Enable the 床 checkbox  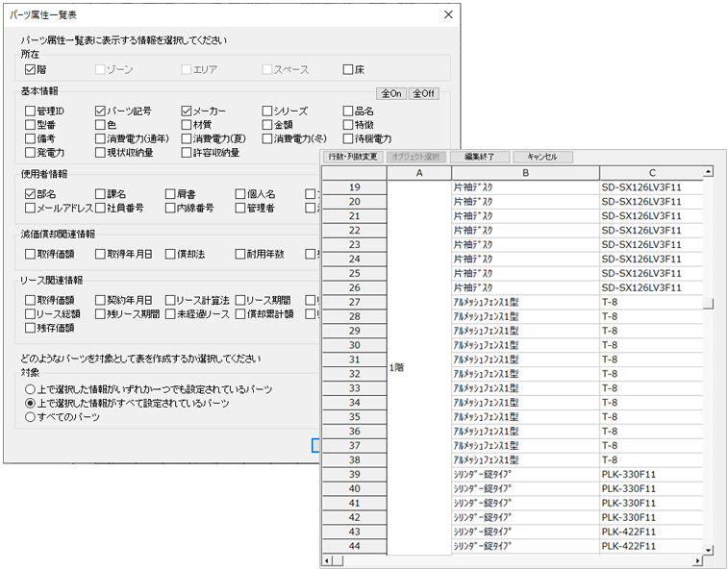tap(348, 69)
